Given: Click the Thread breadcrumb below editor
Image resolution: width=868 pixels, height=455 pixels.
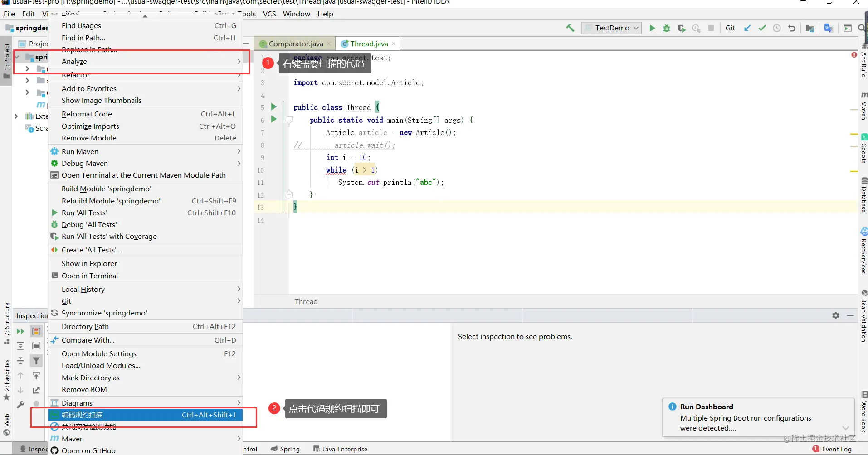Looking at the screenshot, I should (x=306, y=302).
